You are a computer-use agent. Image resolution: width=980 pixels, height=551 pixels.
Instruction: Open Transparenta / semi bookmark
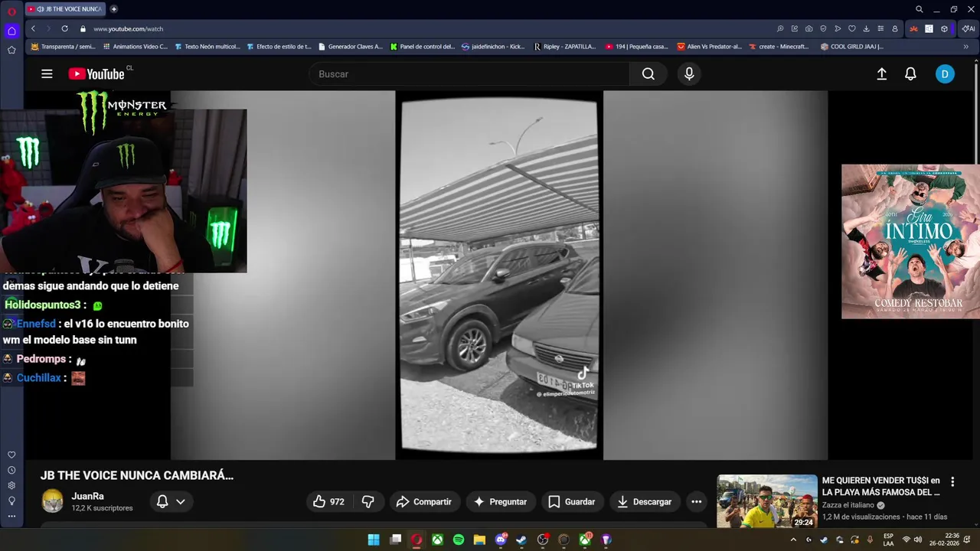point(63,47)
